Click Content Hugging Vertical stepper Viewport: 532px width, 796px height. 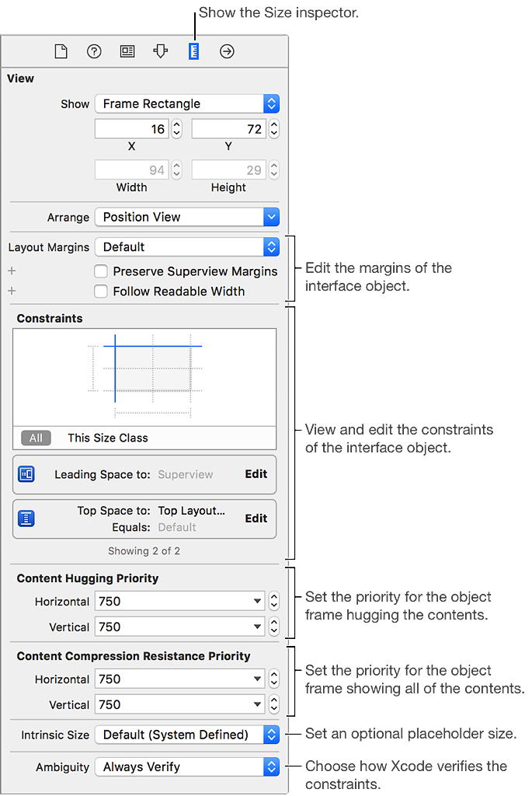click(274, 627)
